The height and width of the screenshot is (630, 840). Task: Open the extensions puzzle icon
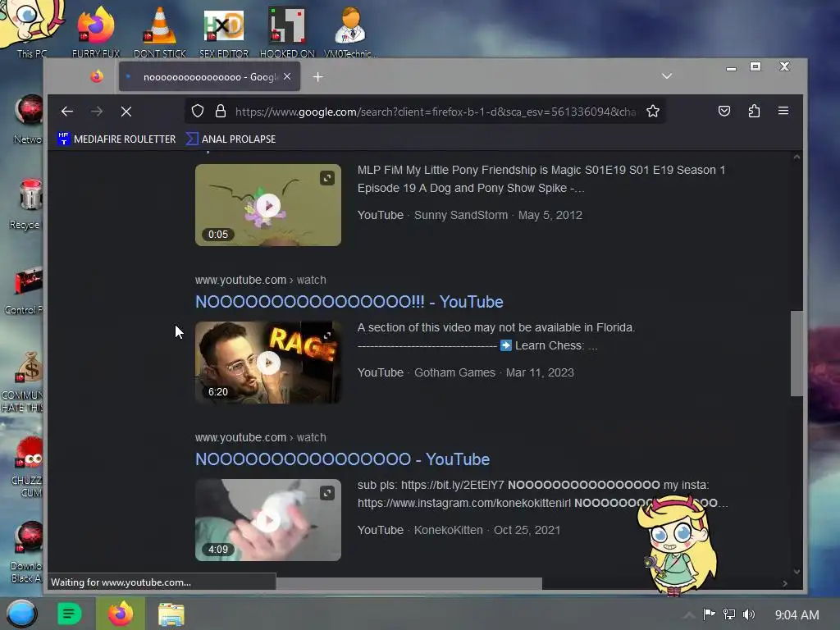[754, 111]
